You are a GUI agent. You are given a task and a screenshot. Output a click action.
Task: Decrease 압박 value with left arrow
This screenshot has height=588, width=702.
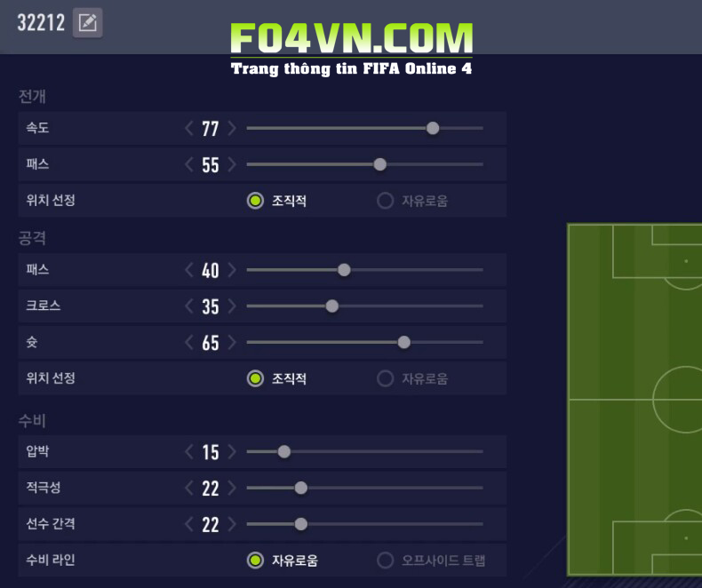pyautogui.click(x=188, y=451)
